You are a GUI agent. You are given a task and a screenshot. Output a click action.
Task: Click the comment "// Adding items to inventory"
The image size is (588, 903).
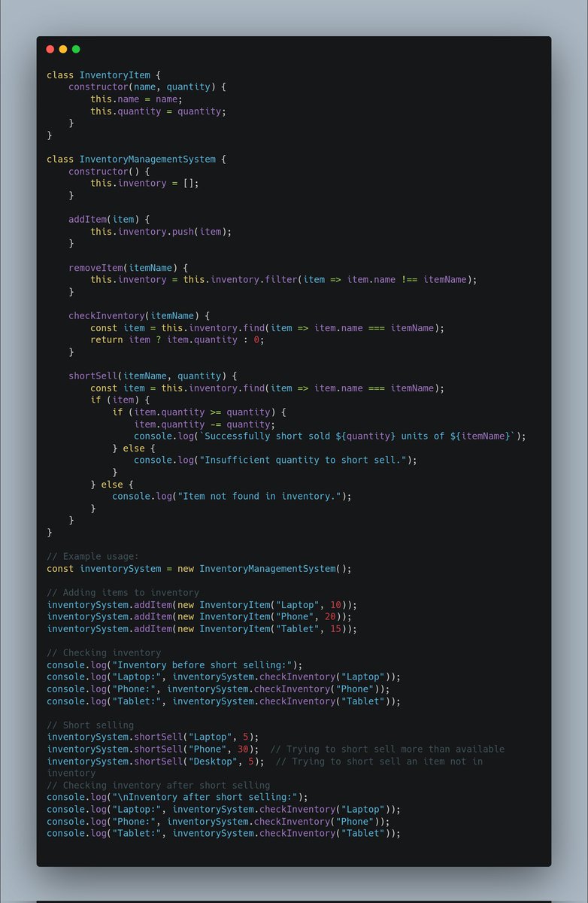point(123,593)
